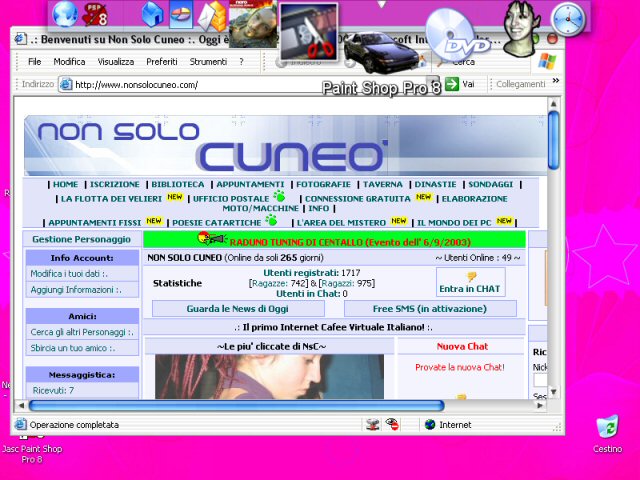Screen dimensions: 640x480
Task: Click the blue globe dock icon
Action: point(65,13)
